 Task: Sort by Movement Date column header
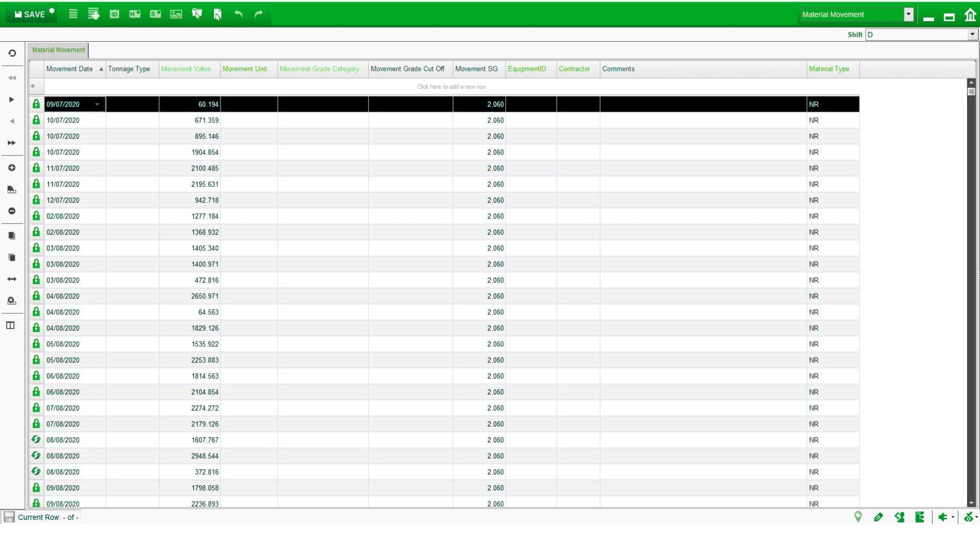[x=75, y=69]
